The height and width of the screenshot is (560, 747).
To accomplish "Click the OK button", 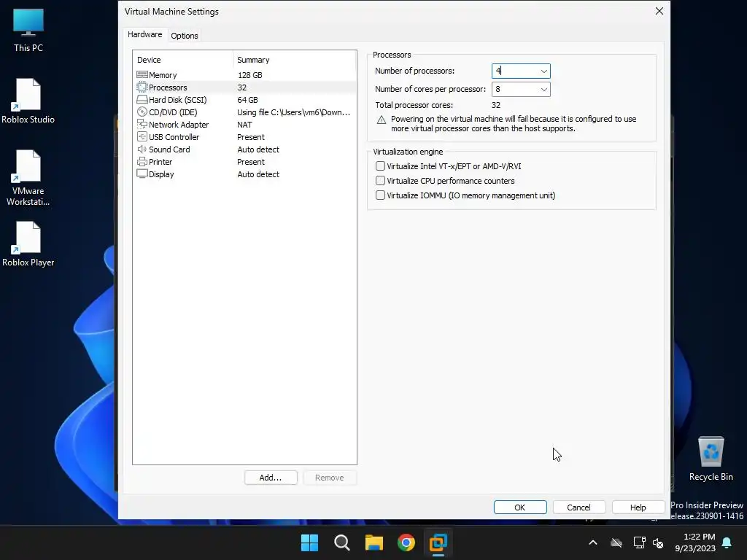I will click(519, 507).
